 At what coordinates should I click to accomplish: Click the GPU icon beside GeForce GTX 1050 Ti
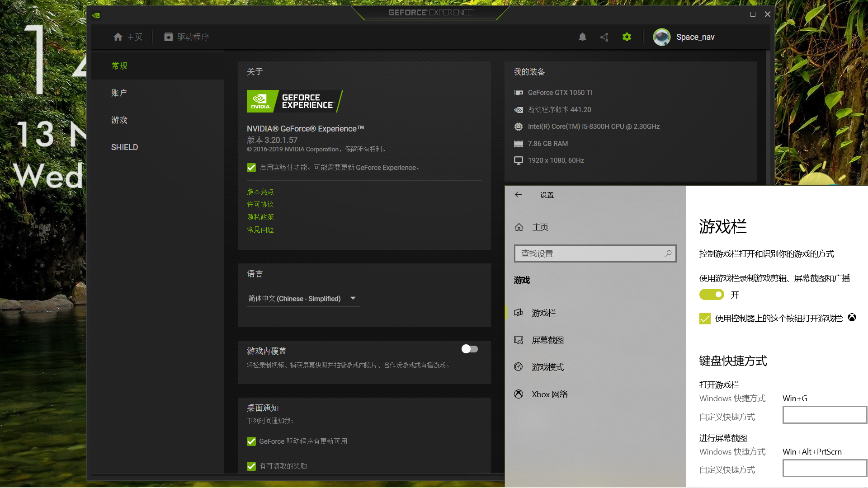click(x=519, y=93)
